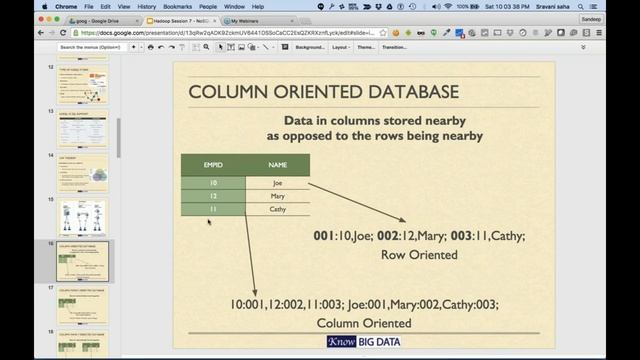Click the Search the menus field

pyautogui.click(x=92, y=47)
